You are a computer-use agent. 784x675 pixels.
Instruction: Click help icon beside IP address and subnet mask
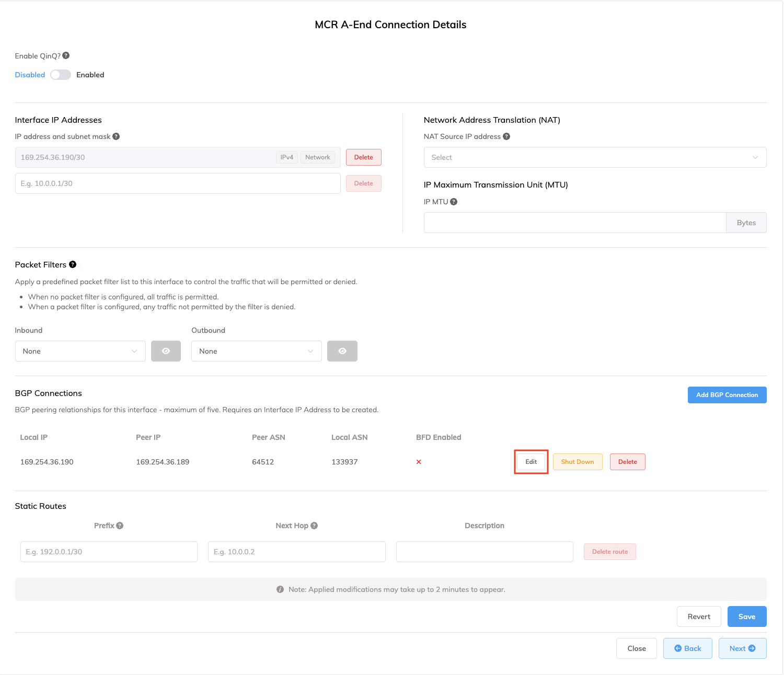tap(116, 136)
